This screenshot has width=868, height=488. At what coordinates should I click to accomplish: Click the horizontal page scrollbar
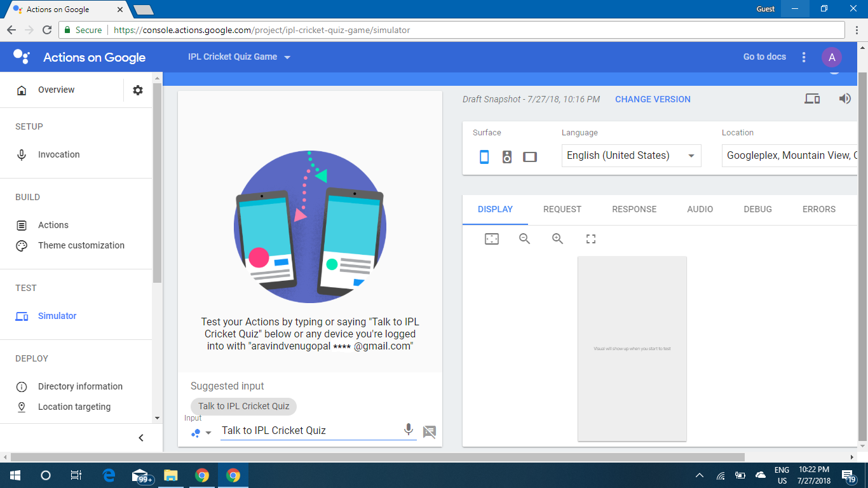point(377,457)
